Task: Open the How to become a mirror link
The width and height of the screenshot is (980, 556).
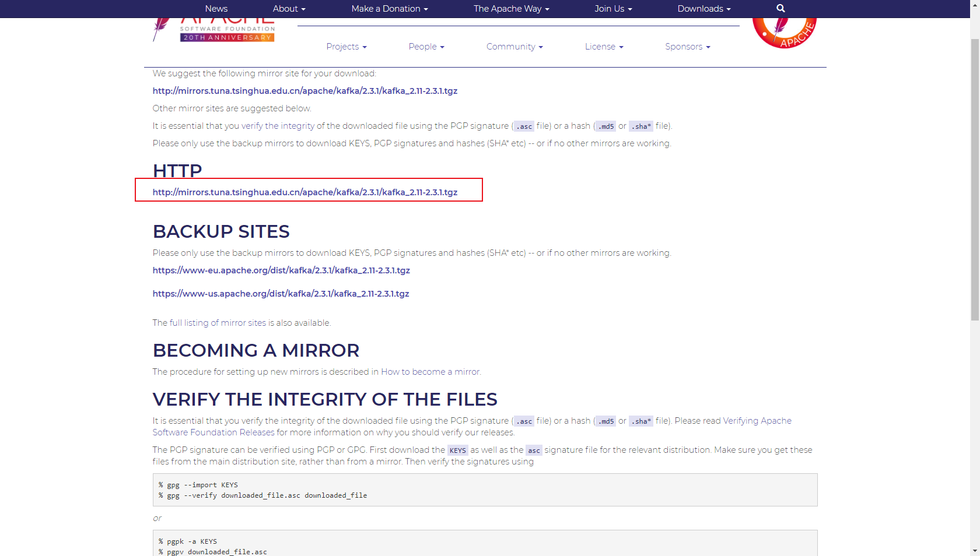Action: point(430,372)
